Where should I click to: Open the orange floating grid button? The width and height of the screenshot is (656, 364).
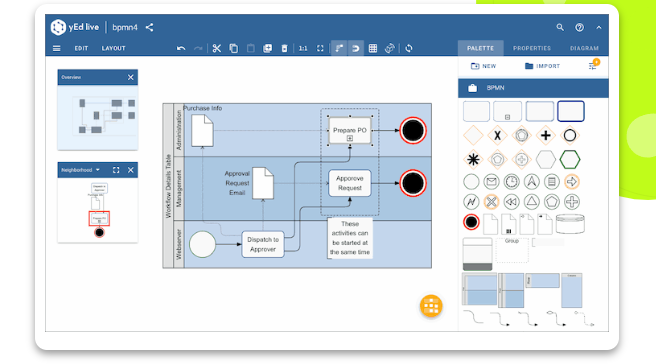431,306
